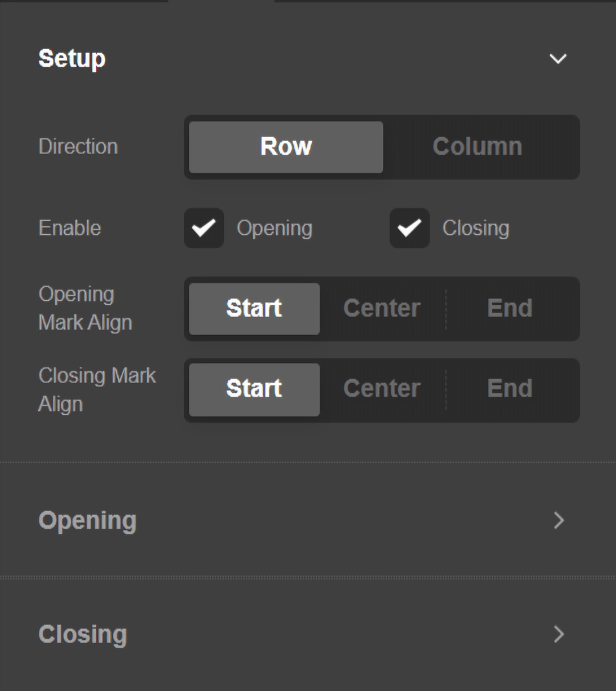Click the Opening section heading text
The height and width of the screenshot is (691, 616).
[x=88, y=520]
